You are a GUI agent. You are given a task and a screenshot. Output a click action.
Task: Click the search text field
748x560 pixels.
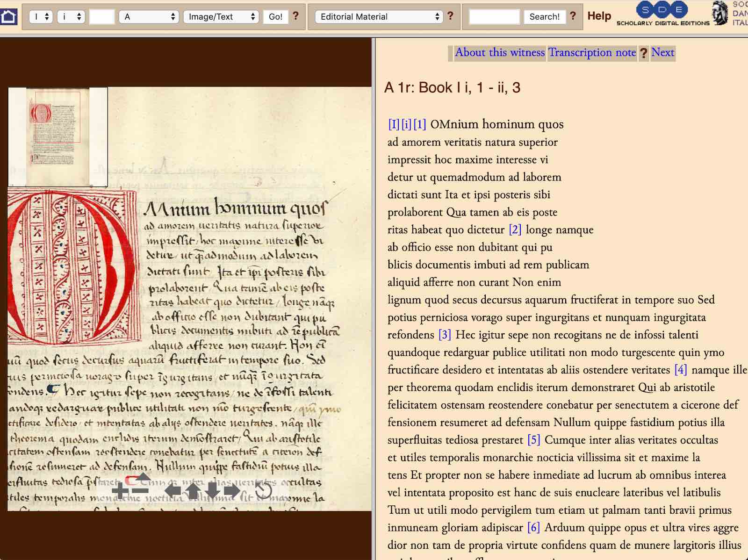[495, 17]
